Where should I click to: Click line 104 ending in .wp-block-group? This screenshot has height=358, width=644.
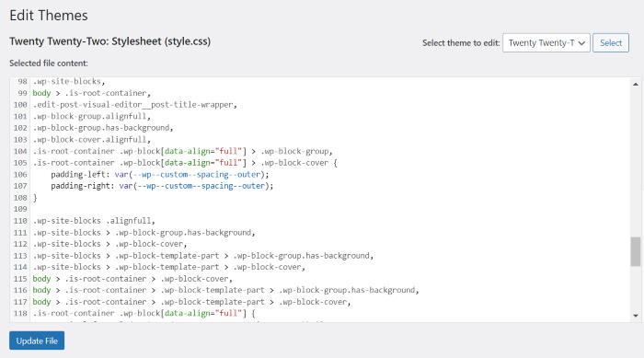click(x=182, y=151)
